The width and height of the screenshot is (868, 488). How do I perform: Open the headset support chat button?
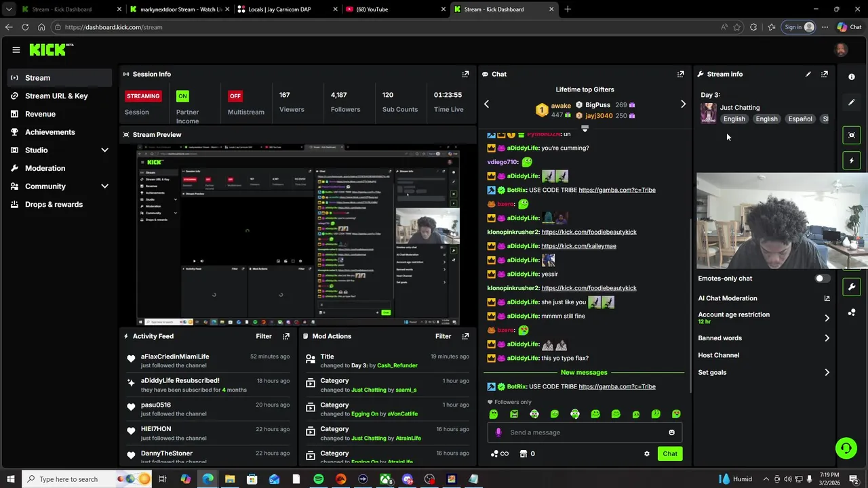846,448
